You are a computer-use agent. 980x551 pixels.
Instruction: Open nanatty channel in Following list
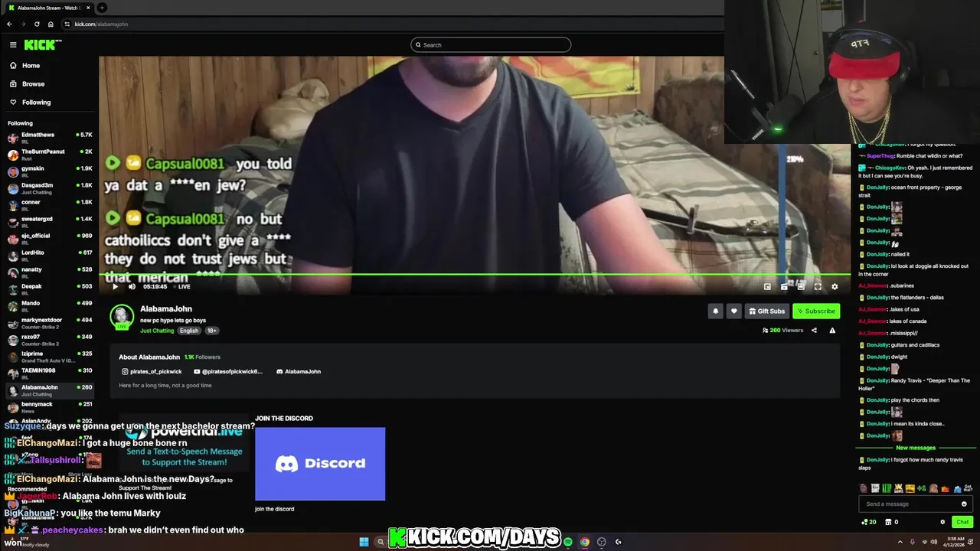click(49, 272)
